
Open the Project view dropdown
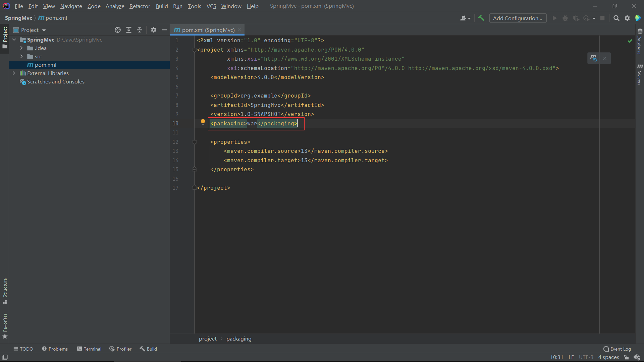44,30
